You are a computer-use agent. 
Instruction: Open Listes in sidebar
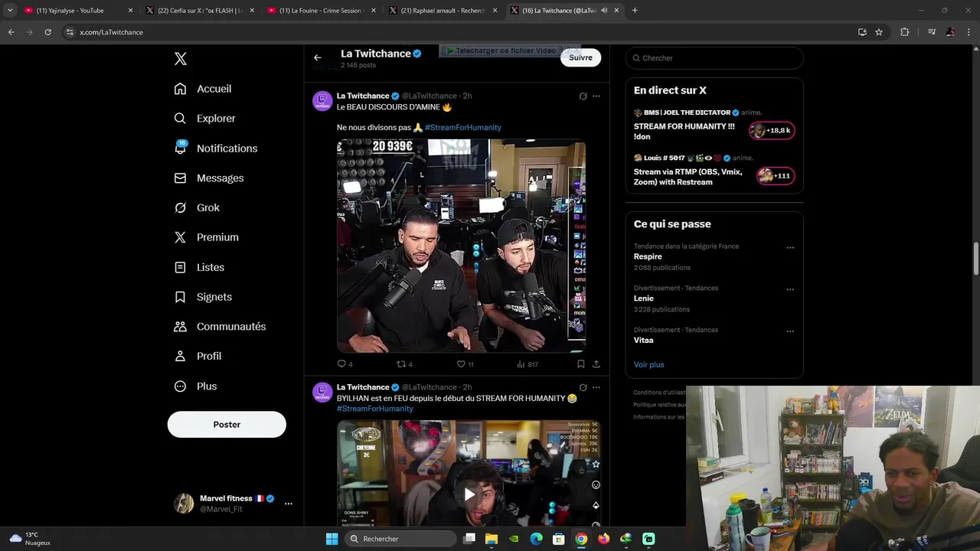click(199, 267)
